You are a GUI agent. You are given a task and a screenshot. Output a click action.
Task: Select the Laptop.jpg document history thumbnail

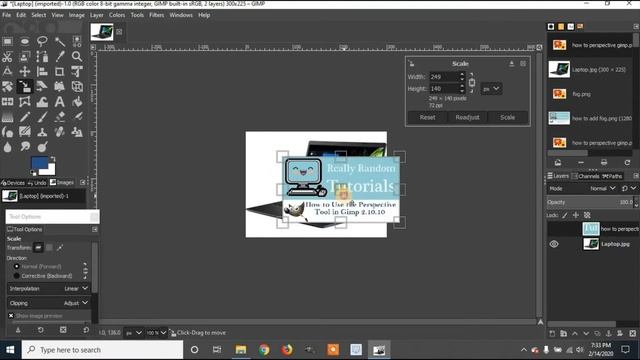(x=559, y=69)
